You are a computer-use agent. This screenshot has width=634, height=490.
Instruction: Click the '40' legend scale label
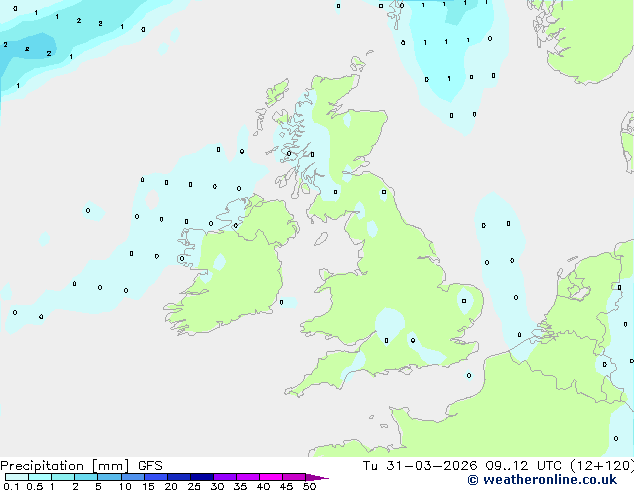[x=263, y=486]
